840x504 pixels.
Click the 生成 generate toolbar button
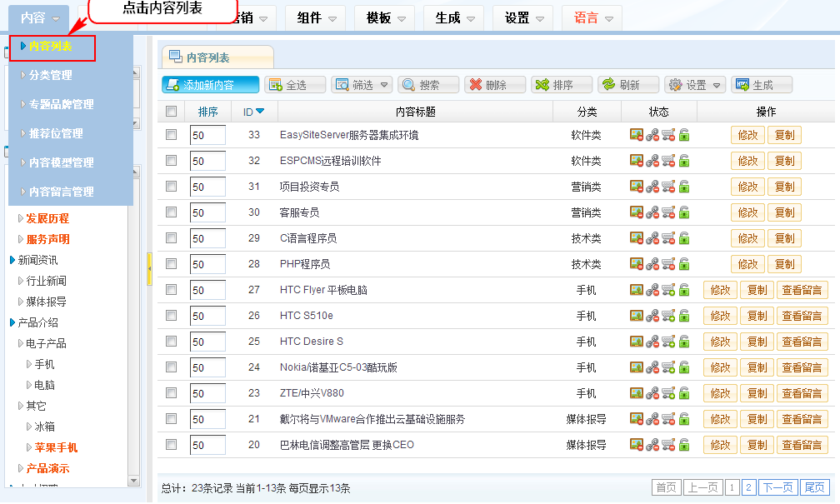pos(761,85)
